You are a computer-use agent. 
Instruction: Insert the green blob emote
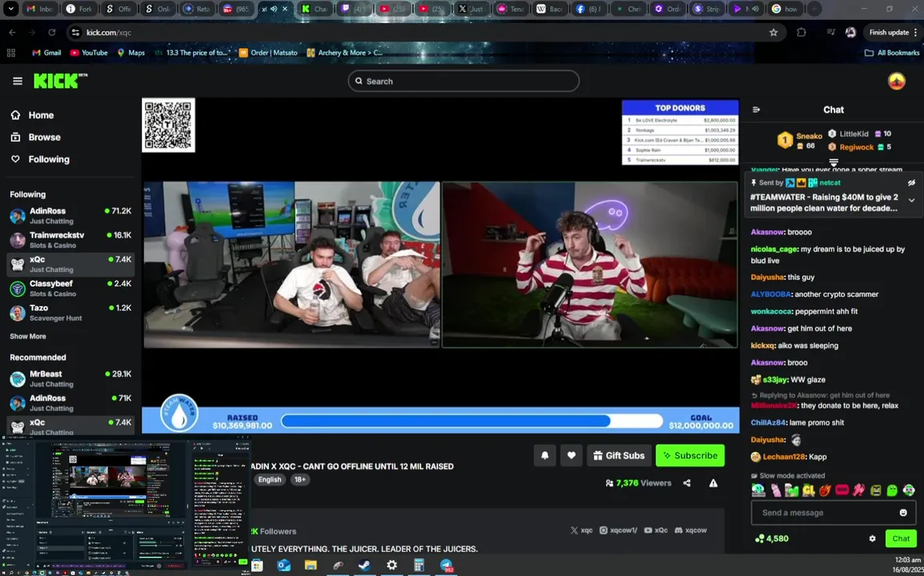892,490
